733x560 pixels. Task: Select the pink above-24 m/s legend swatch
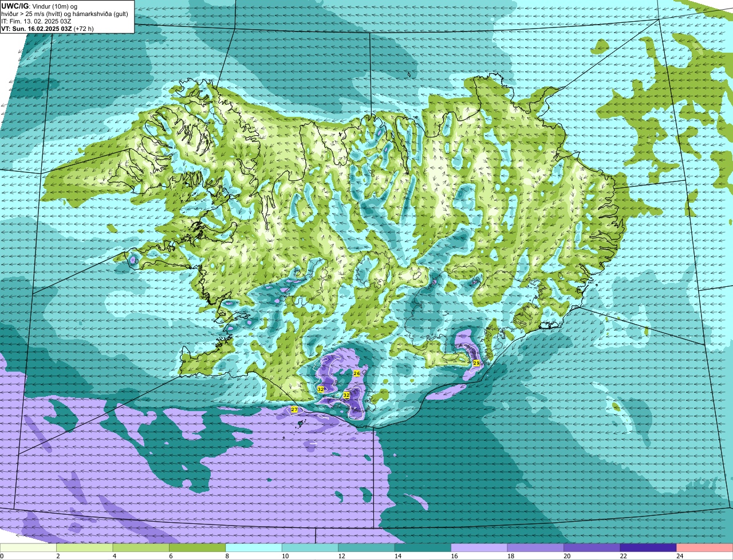(704, 548)
